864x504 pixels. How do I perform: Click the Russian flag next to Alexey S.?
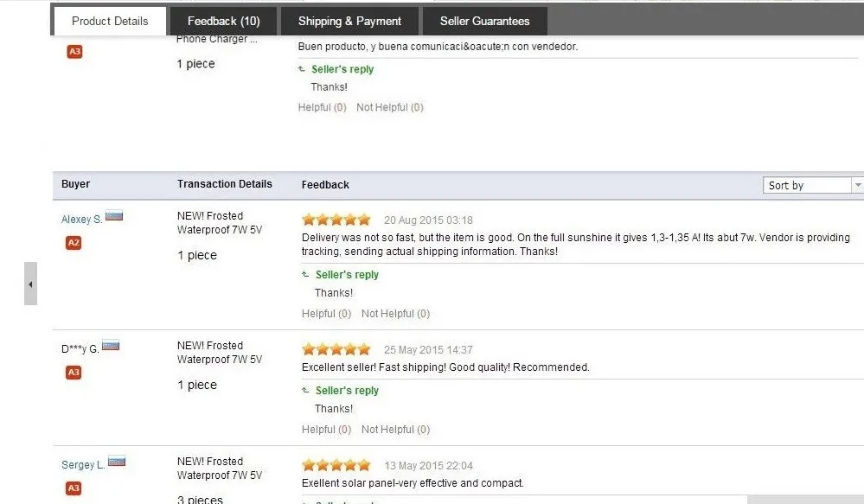tap(114, 216)
